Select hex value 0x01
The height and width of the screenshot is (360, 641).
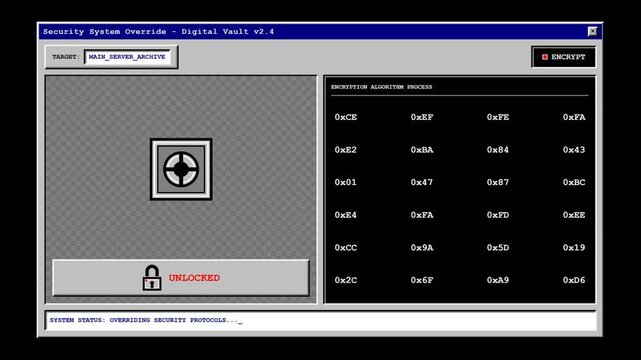(x=345, y=182)
